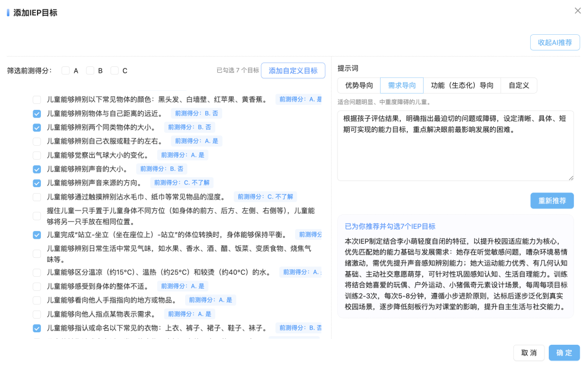Uncheck 指认或命名常见的衣物 goal
The height and width of the screenshot is (366, 588).
[x=37, y=328]
